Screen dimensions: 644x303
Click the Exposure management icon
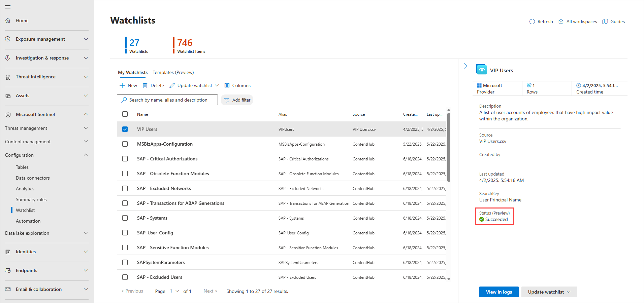[8, 39]
